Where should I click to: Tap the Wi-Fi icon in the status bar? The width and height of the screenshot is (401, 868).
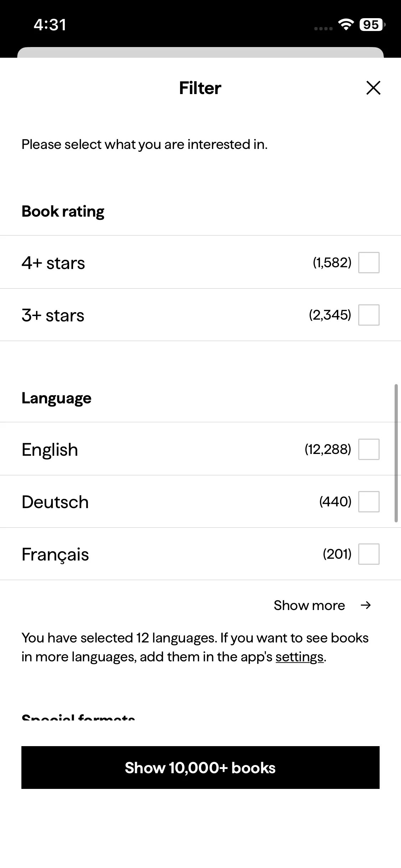click(x=345, y=25)
